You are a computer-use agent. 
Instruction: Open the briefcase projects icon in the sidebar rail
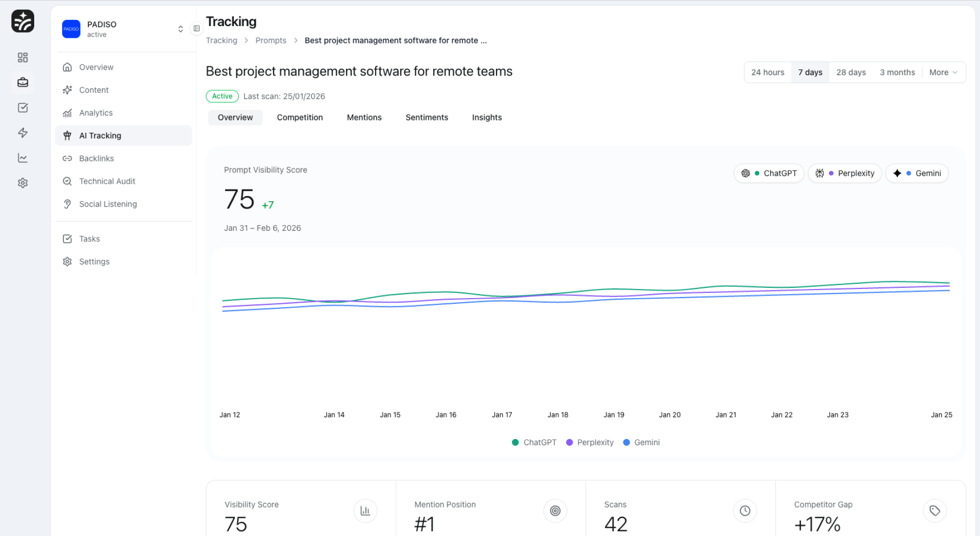[x=22, y=82]
